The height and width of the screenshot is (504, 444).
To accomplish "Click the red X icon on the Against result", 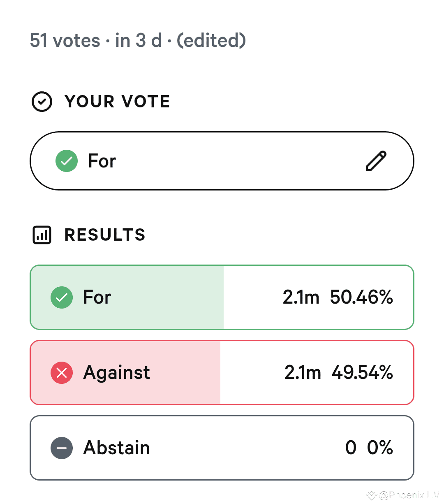I will click(x=61, y=372).
